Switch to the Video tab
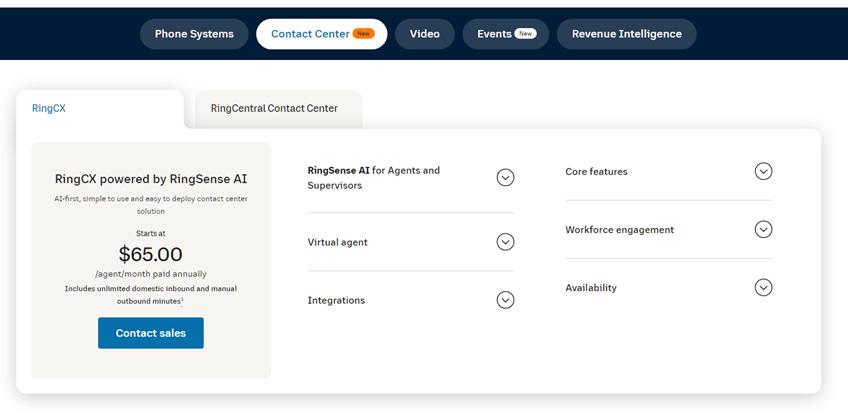This screenshot has width=848, height=418. (425, 34)
